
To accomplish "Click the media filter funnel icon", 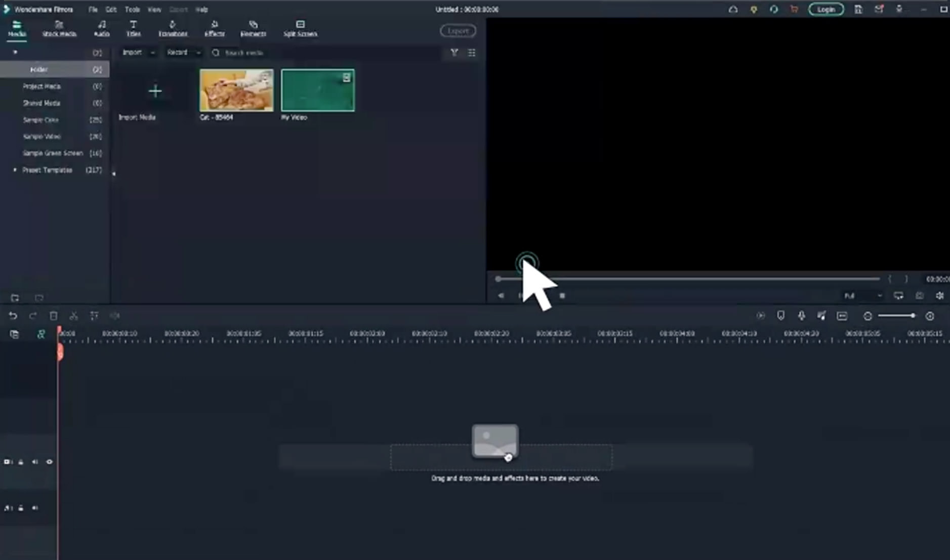I will click(x=454, y=53).
